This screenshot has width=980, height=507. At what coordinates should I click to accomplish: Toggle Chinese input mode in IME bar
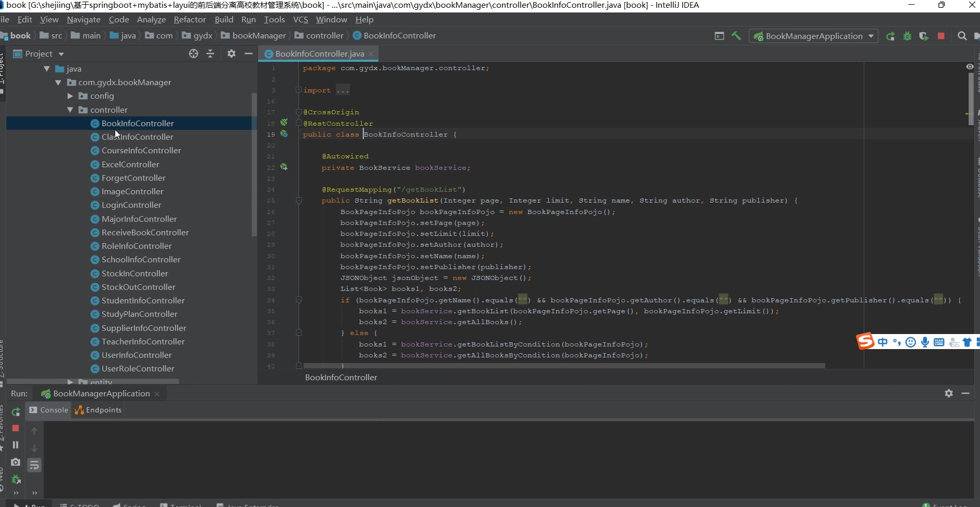[x=882, y=342]
